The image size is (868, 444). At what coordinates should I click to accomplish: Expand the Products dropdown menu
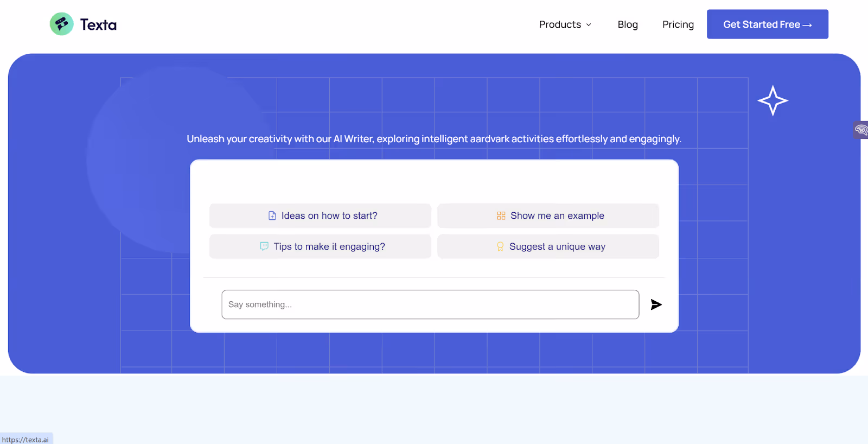point(565,24)
